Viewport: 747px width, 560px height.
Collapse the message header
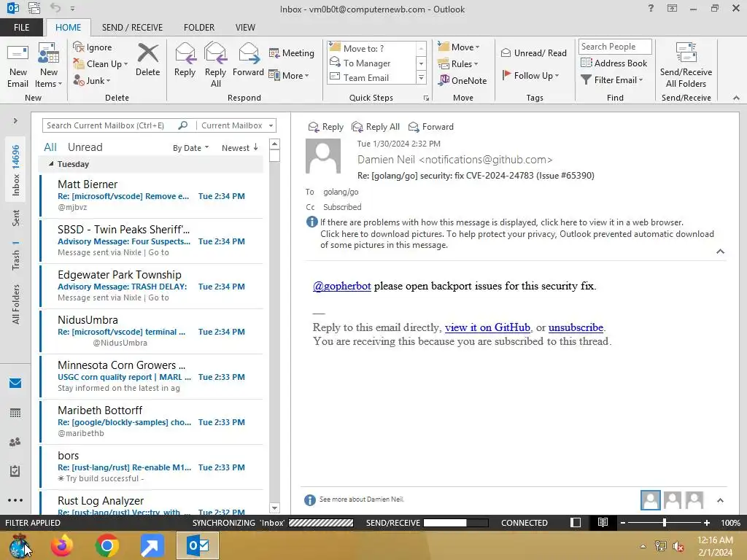pyautogui.click(x=720, y=252)
